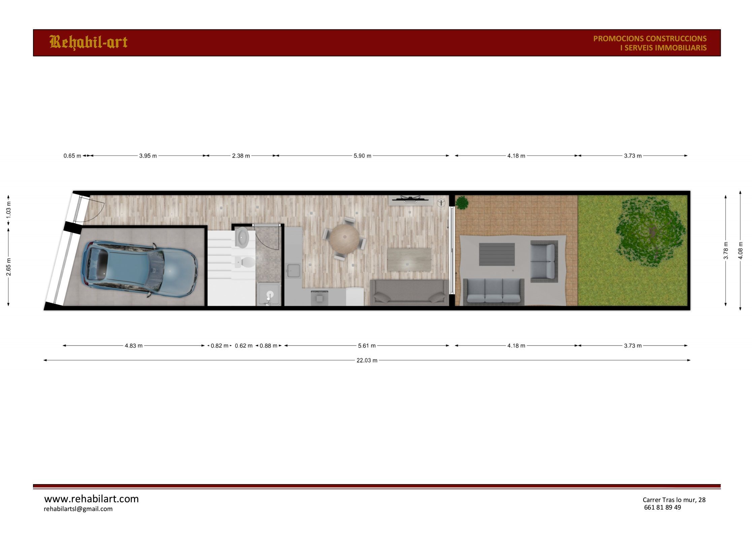This screenshot has width=756, height=534.
Task: Click the toilet in the bathroom
Action: [246, 262]
